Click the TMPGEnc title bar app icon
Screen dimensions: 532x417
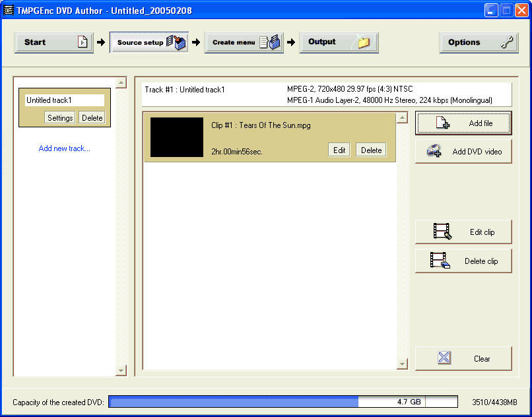[8, 11]
